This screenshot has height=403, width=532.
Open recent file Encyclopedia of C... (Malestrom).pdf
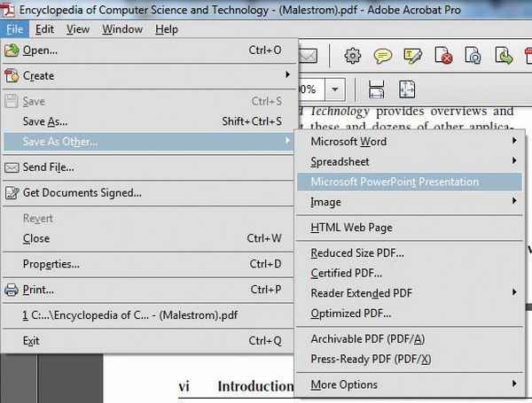149,315
